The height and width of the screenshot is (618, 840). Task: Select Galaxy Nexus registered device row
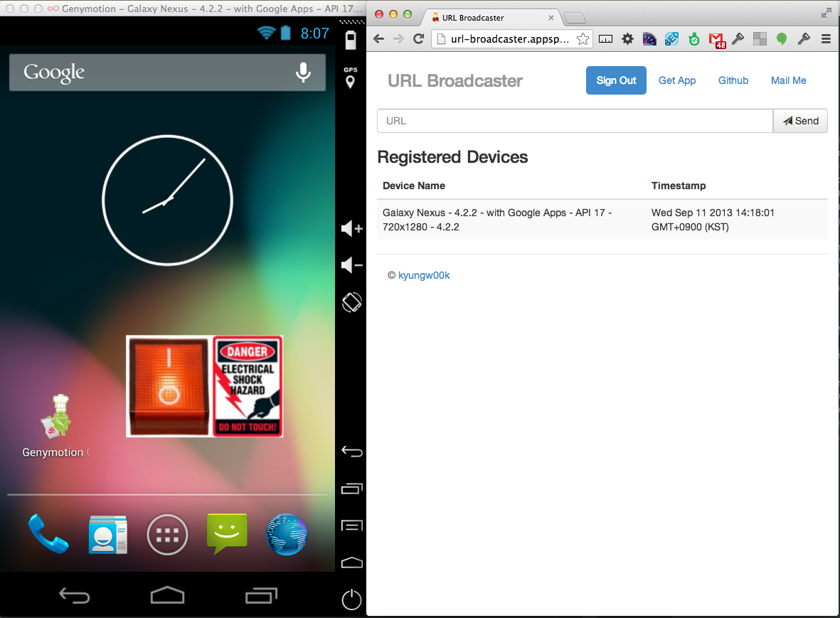click(x=602, y=220)
